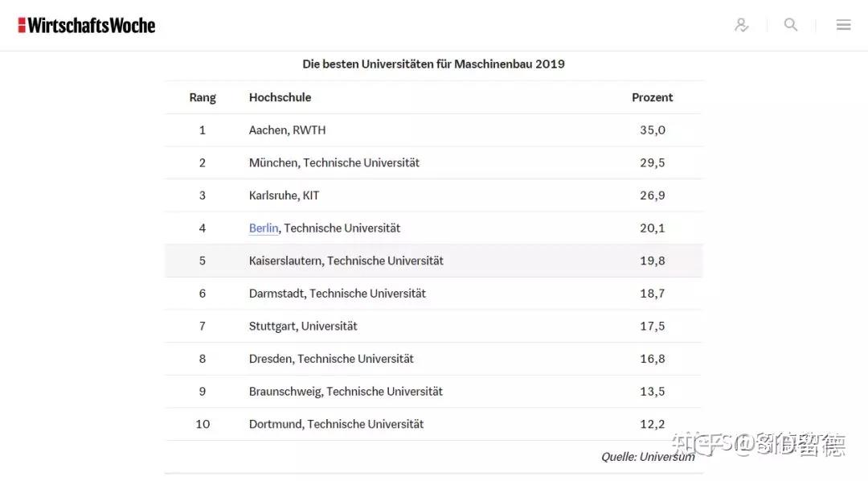
Task: Click Dortmund, Technische Universität entry
Action: [x=336, y=424]
